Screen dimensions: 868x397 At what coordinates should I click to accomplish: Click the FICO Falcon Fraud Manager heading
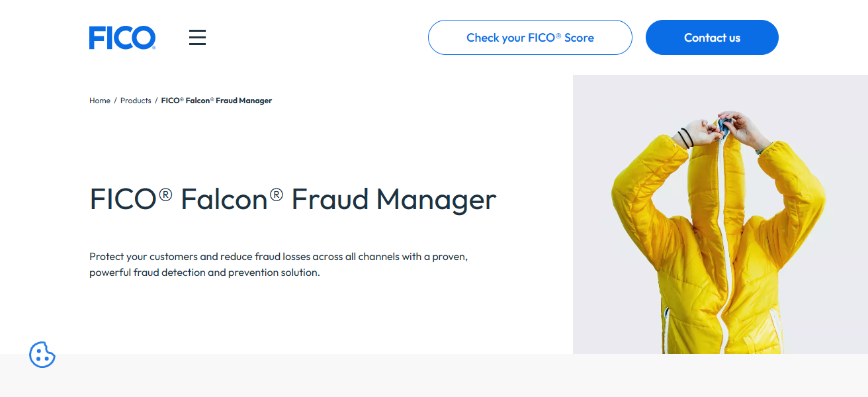coord(292,199)
